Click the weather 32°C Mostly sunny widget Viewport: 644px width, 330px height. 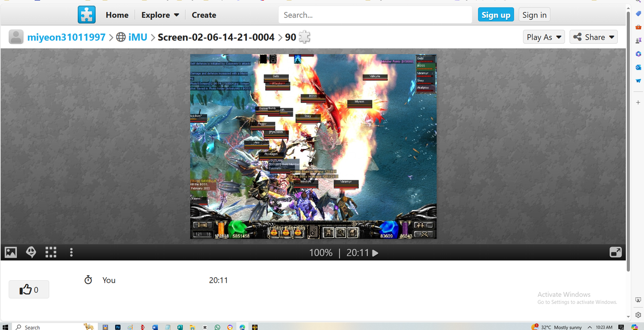tap(556, 327)
